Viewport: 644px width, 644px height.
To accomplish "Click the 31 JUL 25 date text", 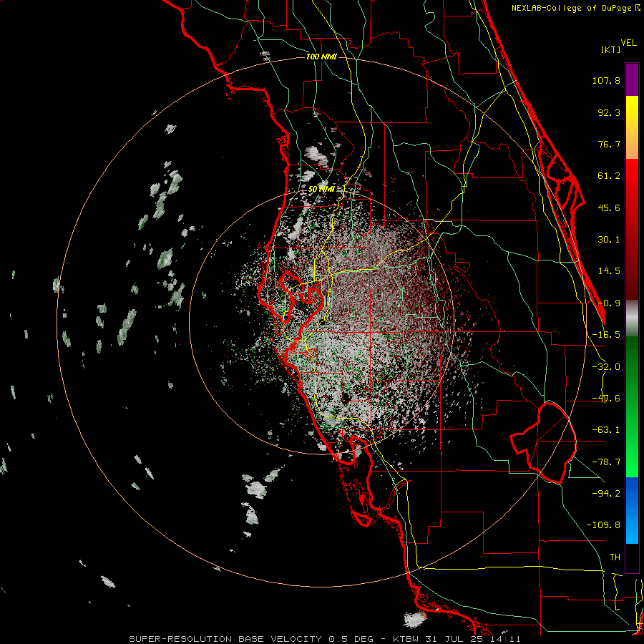I will [454, 639].
